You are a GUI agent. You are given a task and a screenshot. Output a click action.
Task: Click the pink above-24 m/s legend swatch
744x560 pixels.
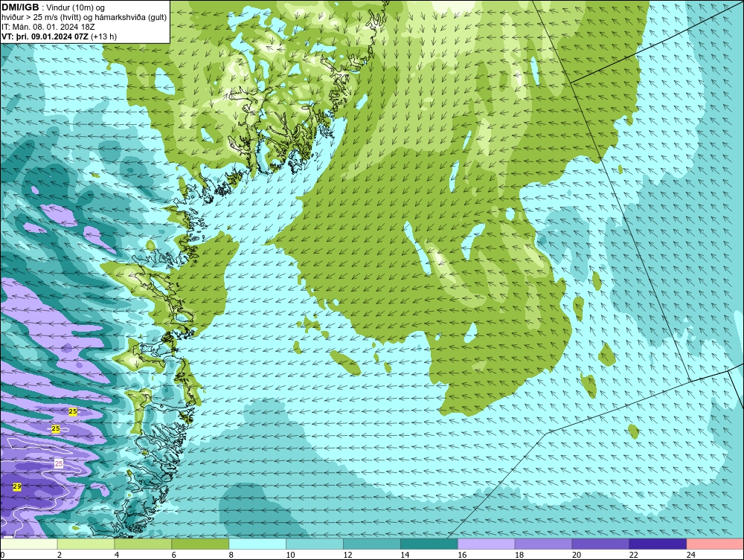point(715,544)
